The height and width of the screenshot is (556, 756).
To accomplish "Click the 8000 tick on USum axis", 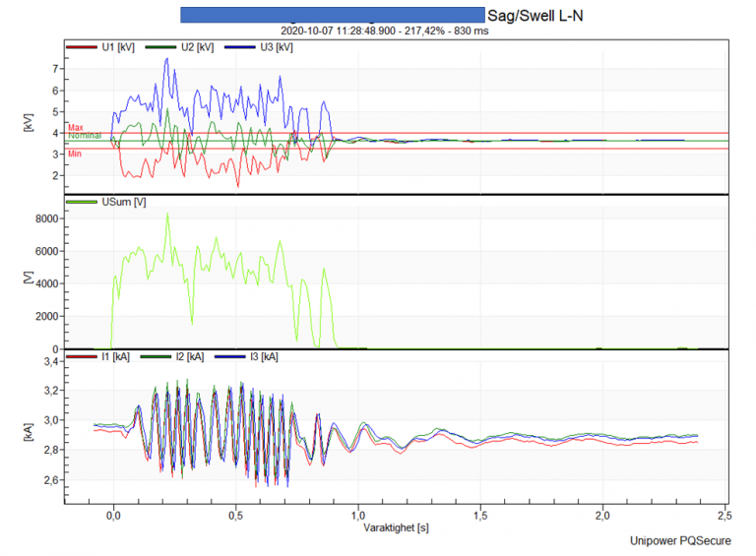I will pos(47,218).
